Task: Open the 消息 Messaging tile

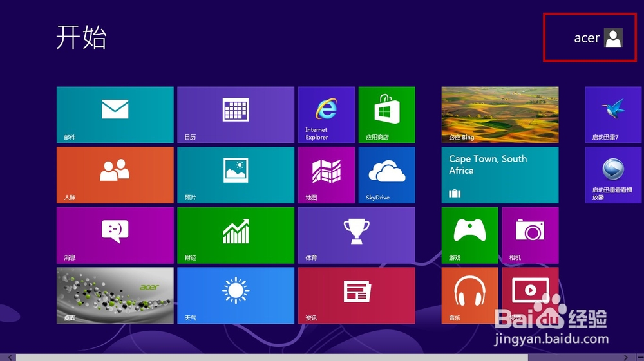Action: coord(115,235)
